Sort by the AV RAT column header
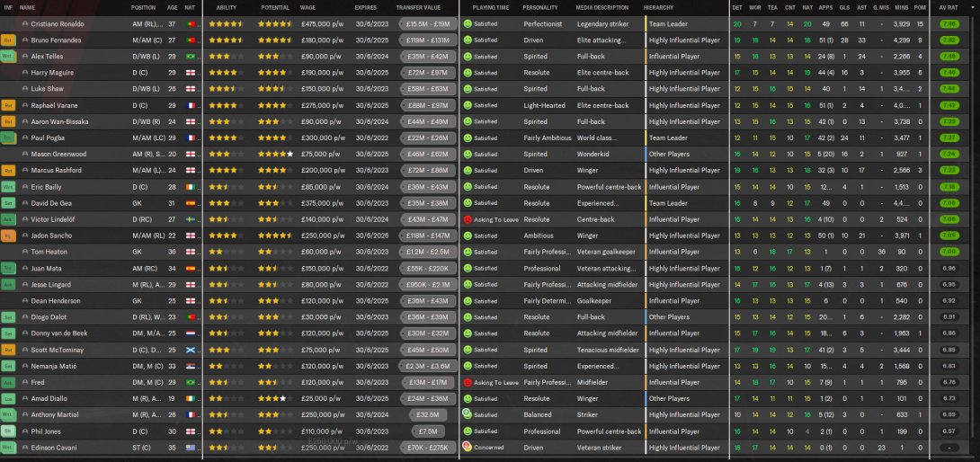This screenshot has width=980, height=462. tap(949, 7)
